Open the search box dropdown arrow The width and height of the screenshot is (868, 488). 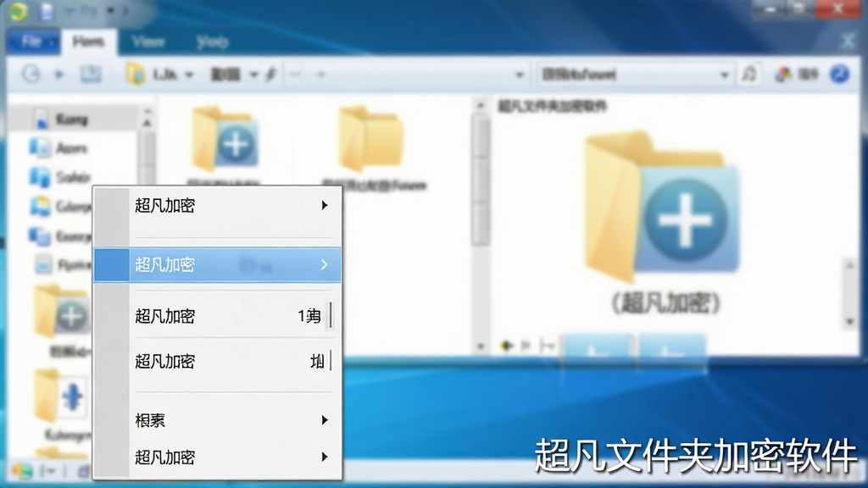724,75
